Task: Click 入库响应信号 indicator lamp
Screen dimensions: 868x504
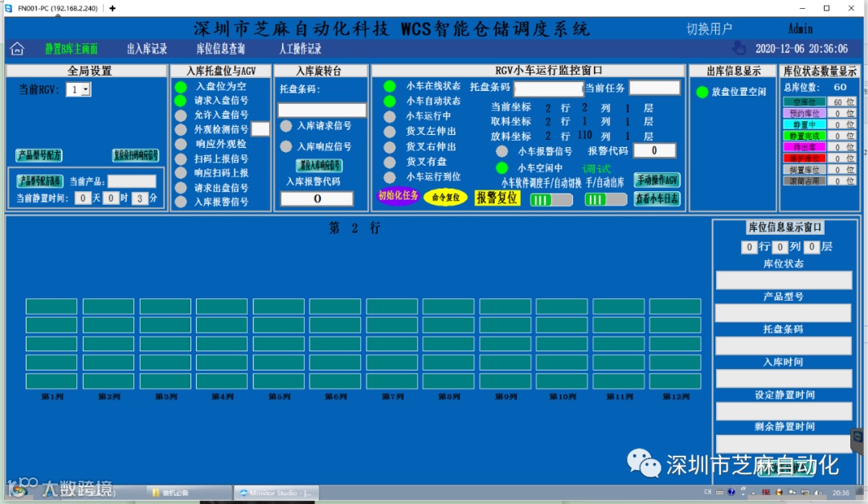Action: [286, 147]
